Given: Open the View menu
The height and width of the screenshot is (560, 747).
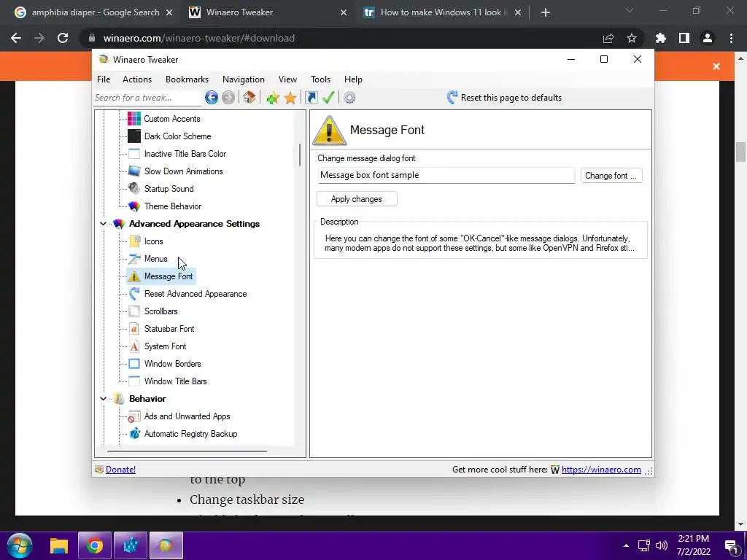Looking at the screenshot, I should pyautogui.click(x=287, y=79).
